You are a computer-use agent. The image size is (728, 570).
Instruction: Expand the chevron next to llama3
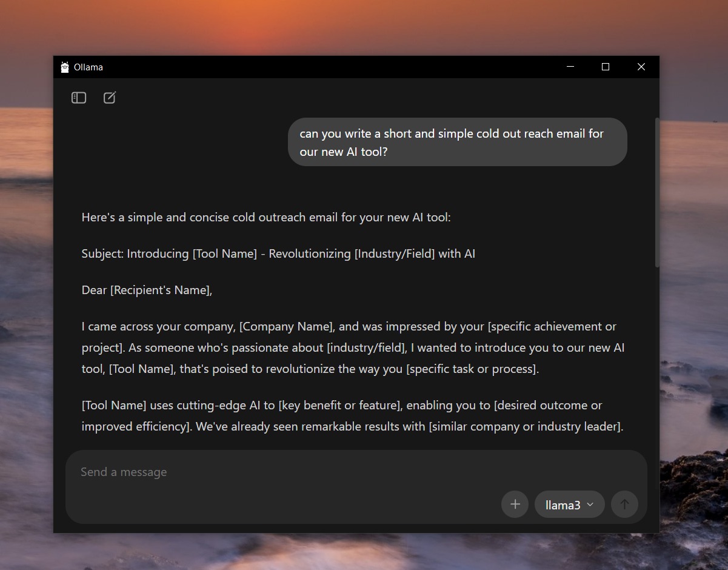click(x=590, y=504)
